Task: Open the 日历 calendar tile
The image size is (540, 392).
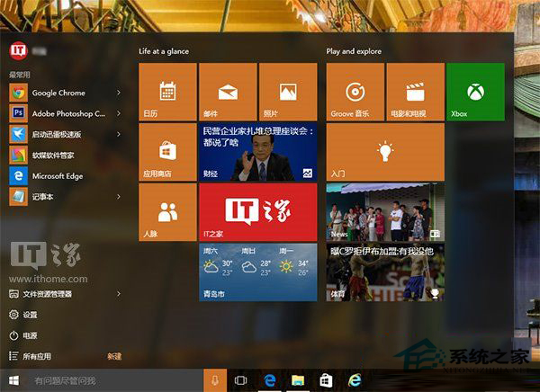Action: (x=167, y=92)
